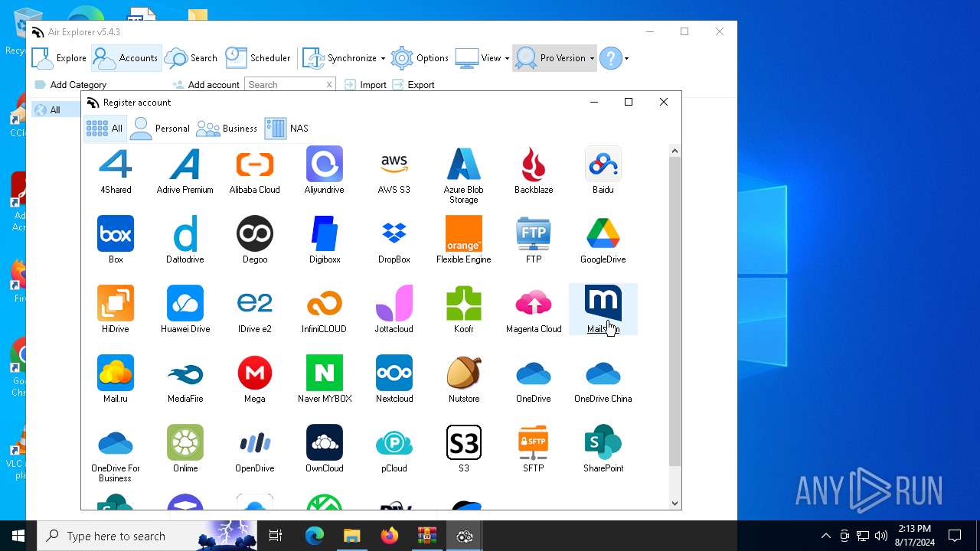Image resolution: width=980 pixels, height=551 pixels.
Task: Click Export accounts button
Action: 413,85
